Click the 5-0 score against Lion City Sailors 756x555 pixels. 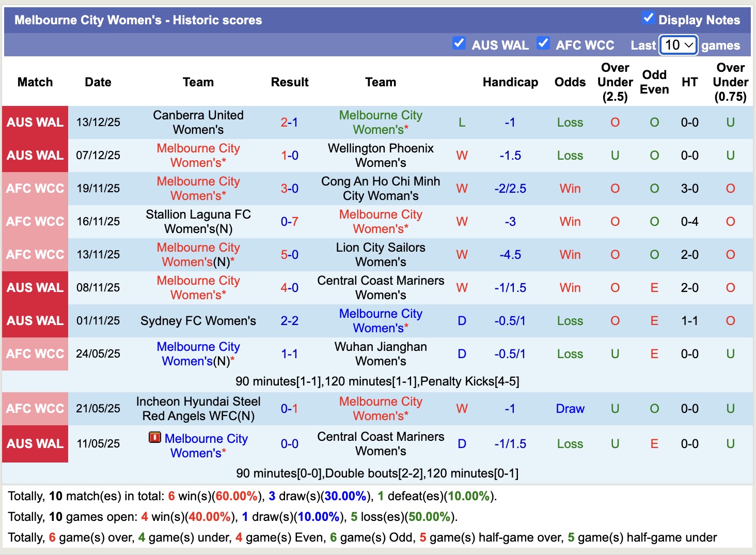[x=289, y=255]
